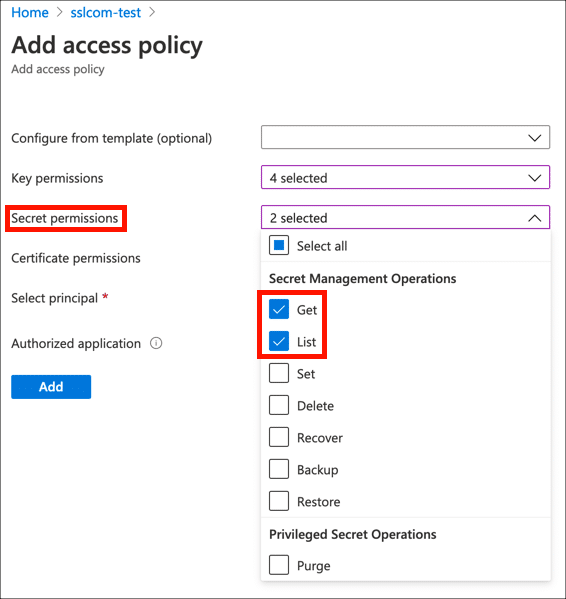The image size is (566, 599).
Task: Click chevron arrow of template dropdown
Action: pos(535,138)
